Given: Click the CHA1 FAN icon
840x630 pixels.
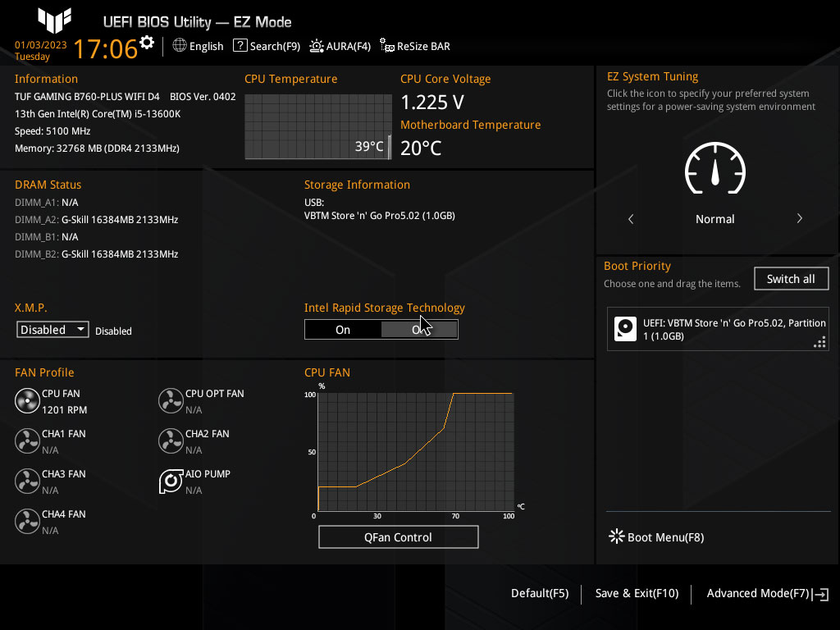Looking at the screenshot, I should pos(27,441).
